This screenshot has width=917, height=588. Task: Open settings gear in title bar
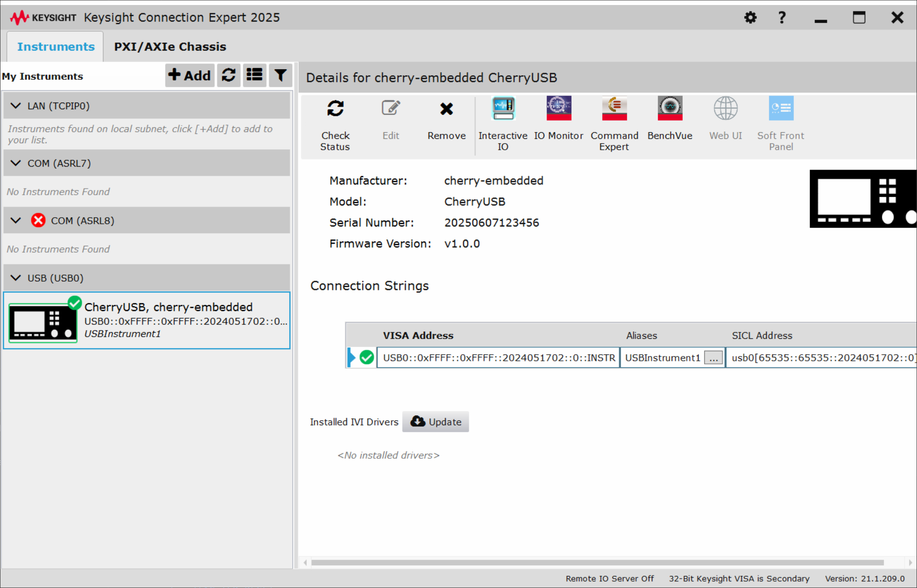pos(750,17)
